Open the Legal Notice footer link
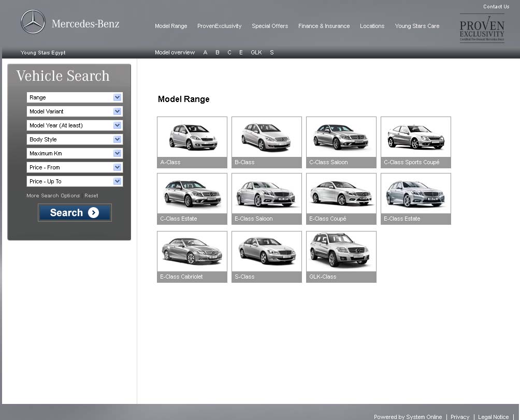 (x=493, y=417)
